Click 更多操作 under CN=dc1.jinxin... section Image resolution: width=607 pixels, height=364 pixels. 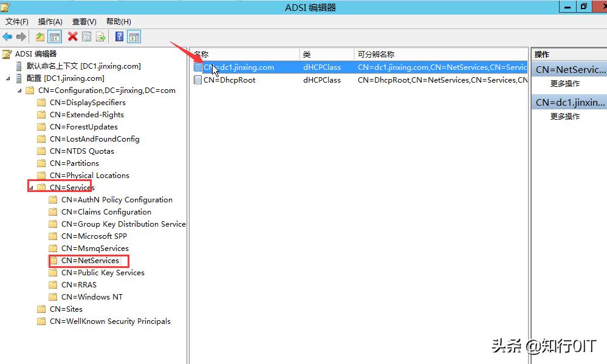(x=565, y=117)
